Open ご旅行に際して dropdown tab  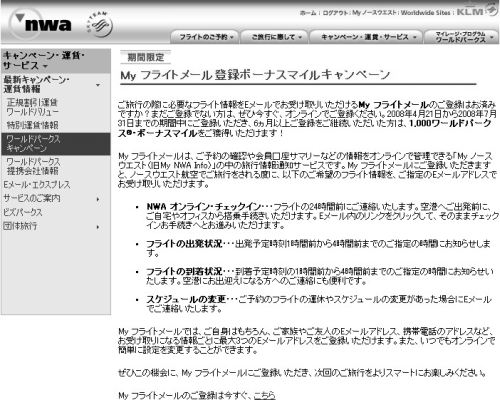pyautogui.click(x=274, y=37)
